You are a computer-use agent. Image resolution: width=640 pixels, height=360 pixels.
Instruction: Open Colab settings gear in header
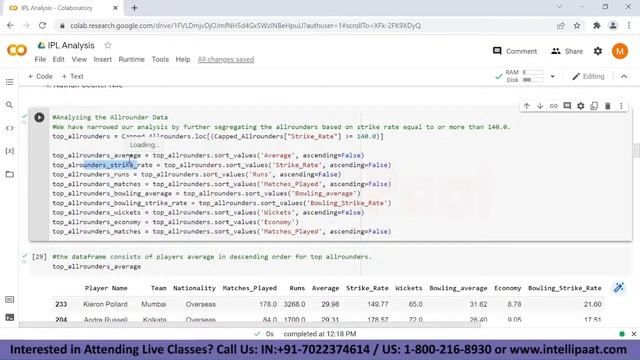click(x=598, y=51)
